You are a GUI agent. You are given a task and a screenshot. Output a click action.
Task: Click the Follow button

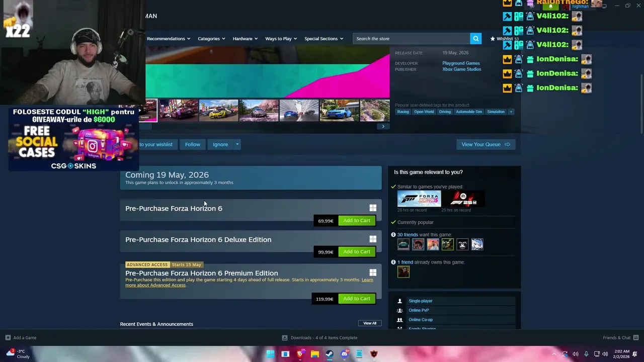tap(192, 144)
